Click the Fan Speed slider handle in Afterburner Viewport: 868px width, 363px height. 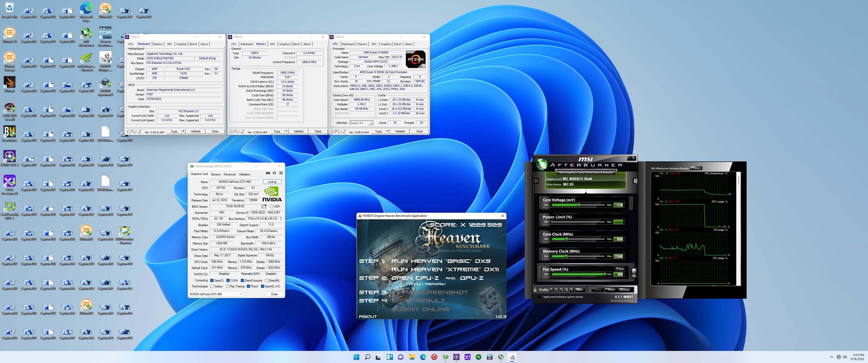(x=605, y=274)
